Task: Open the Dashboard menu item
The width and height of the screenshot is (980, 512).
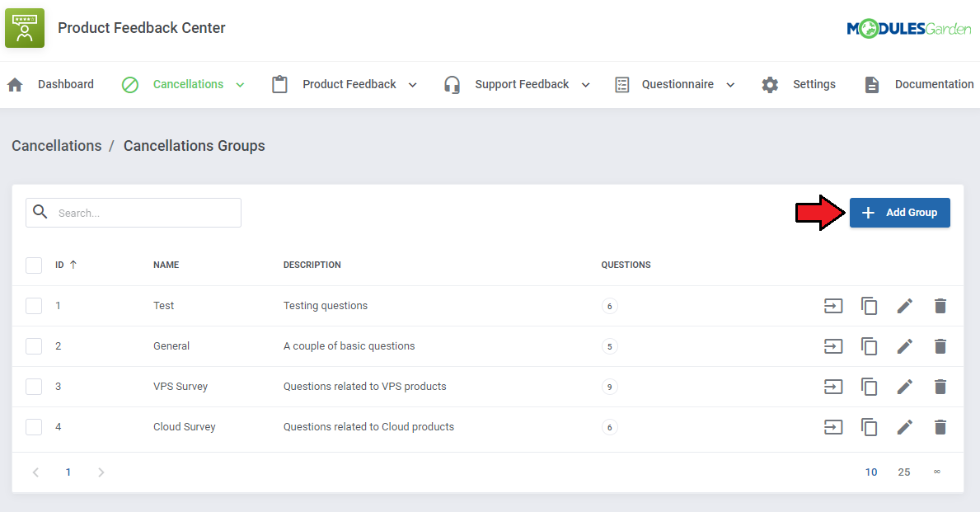Action: (x=66, y=84)
